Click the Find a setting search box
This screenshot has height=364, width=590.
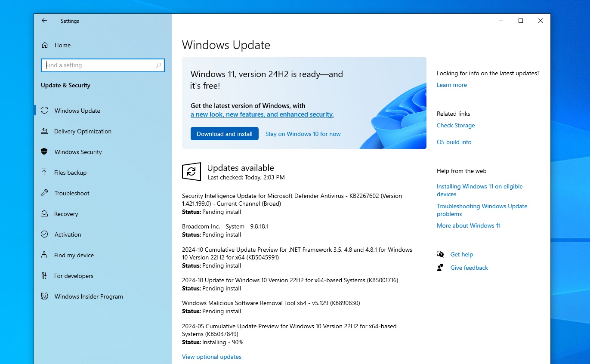point(102,65)
